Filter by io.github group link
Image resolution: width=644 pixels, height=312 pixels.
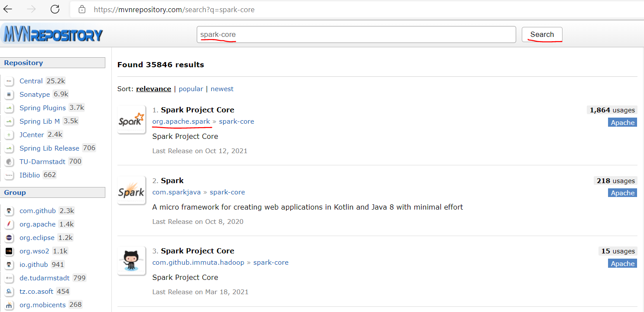click(x=34, y=265)
